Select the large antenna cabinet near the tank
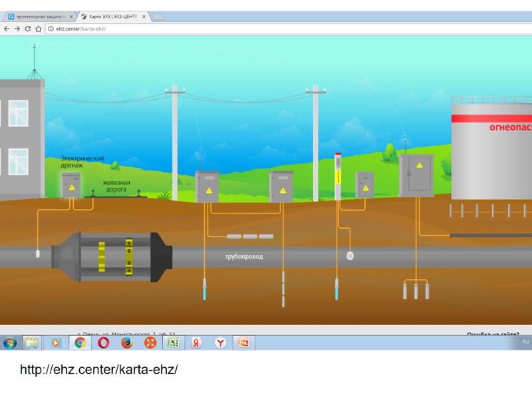The image size is (532, 399). pos(416,176)
